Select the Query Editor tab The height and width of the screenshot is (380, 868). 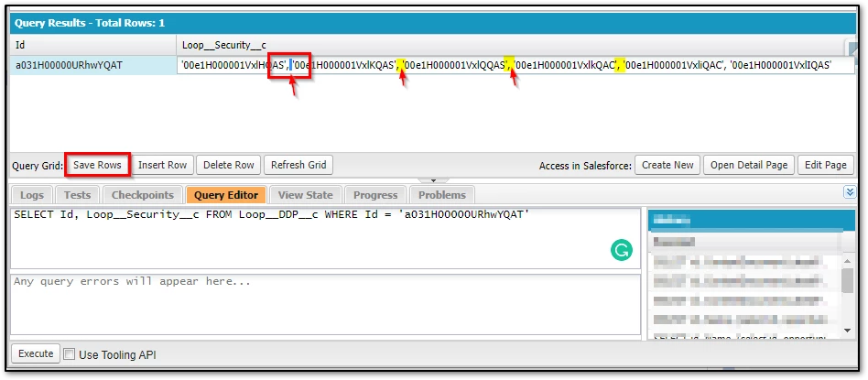click(x=226, y=195)
